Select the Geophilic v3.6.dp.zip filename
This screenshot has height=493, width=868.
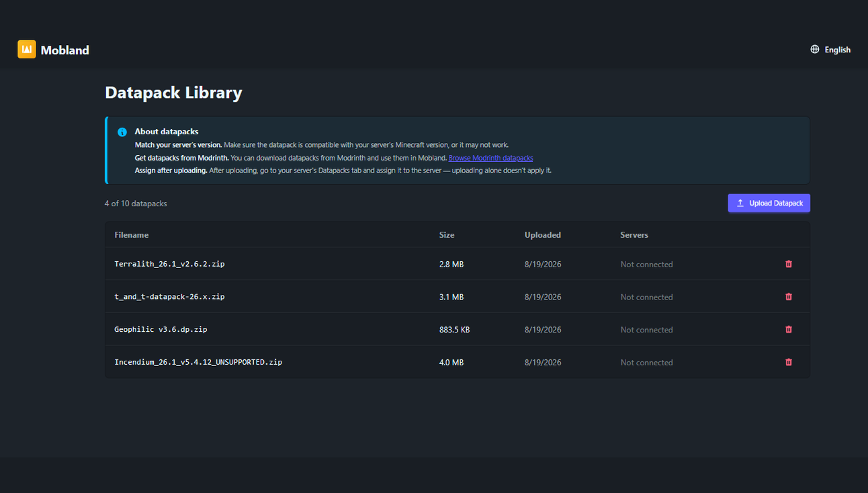[x=161, y=329]
